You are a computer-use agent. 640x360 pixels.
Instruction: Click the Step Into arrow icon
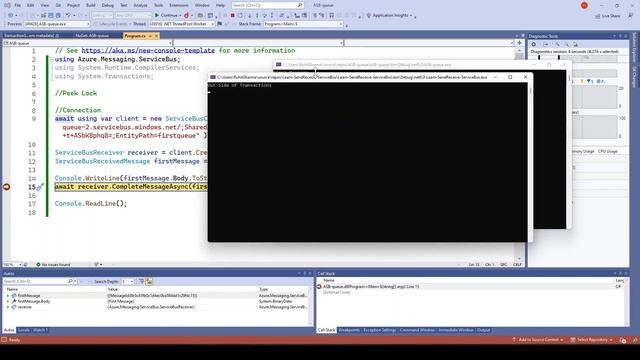coord(257,15)
